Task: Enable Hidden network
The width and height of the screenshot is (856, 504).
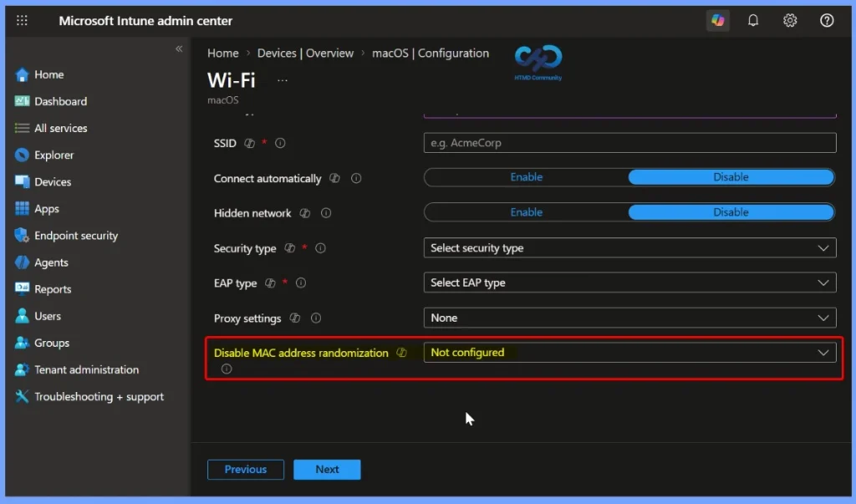Action: click(527, 212)
